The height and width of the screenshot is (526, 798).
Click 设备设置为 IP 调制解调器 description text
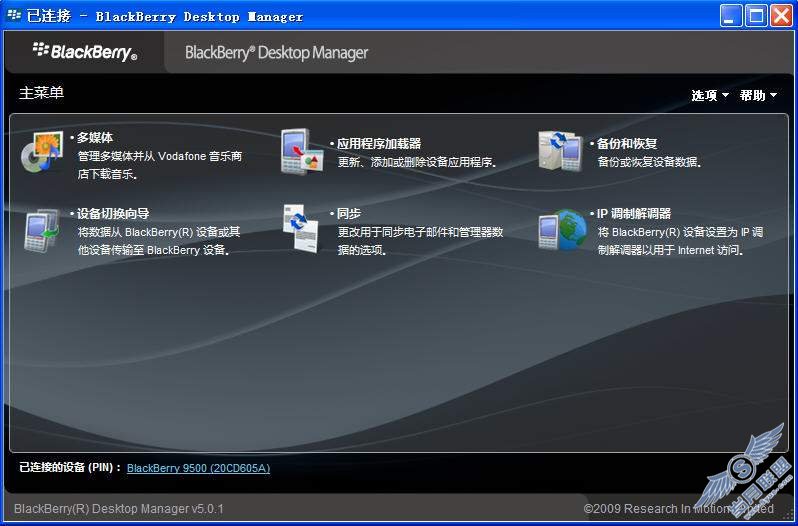[680, 241]
